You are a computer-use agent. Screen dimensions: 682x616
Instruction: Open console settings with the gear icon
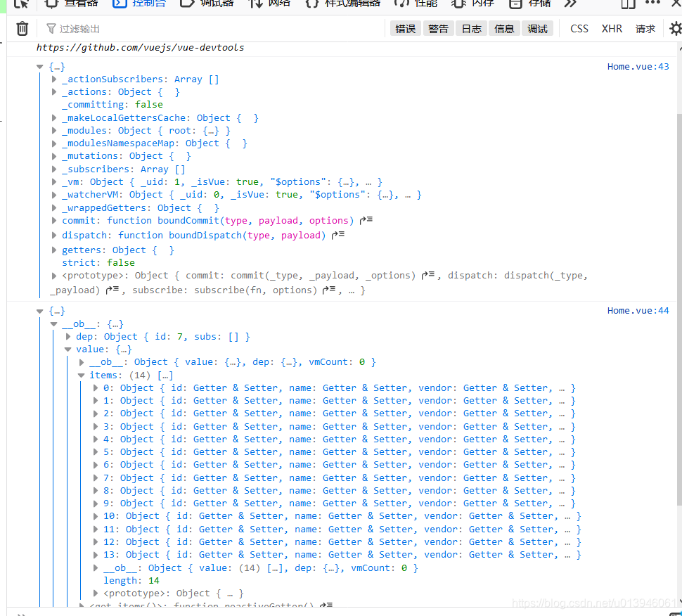coord(676,29)
